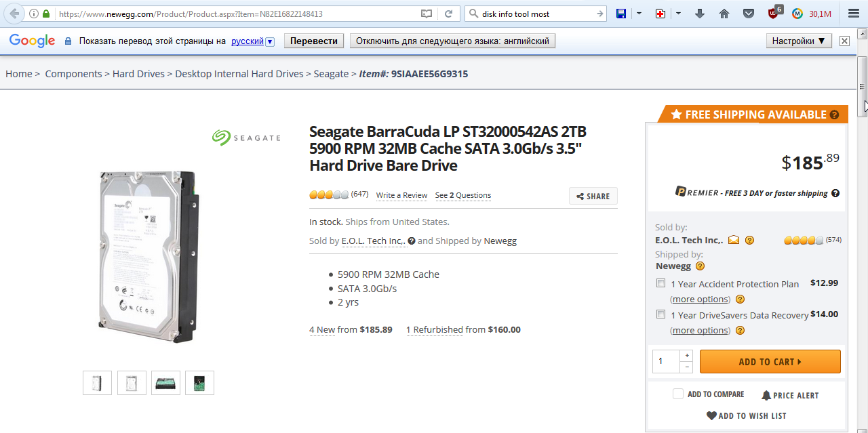This screenshot has width=868, height=433.
Task: Open reader view icon in address bar
Action: (x=426, y=14)
